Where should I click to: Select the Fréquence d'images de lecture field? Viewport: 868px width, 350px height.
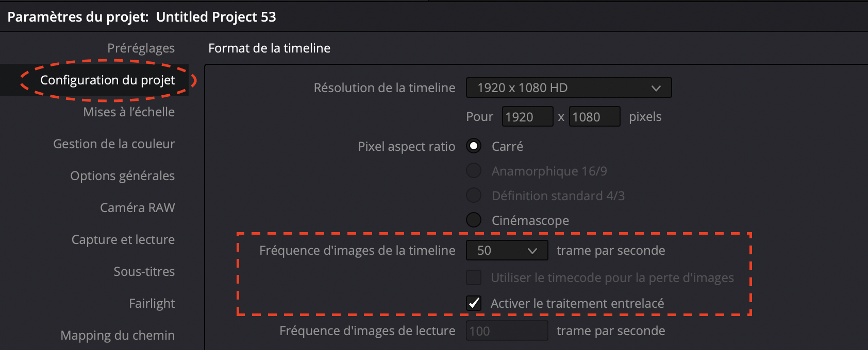(507, 330)
